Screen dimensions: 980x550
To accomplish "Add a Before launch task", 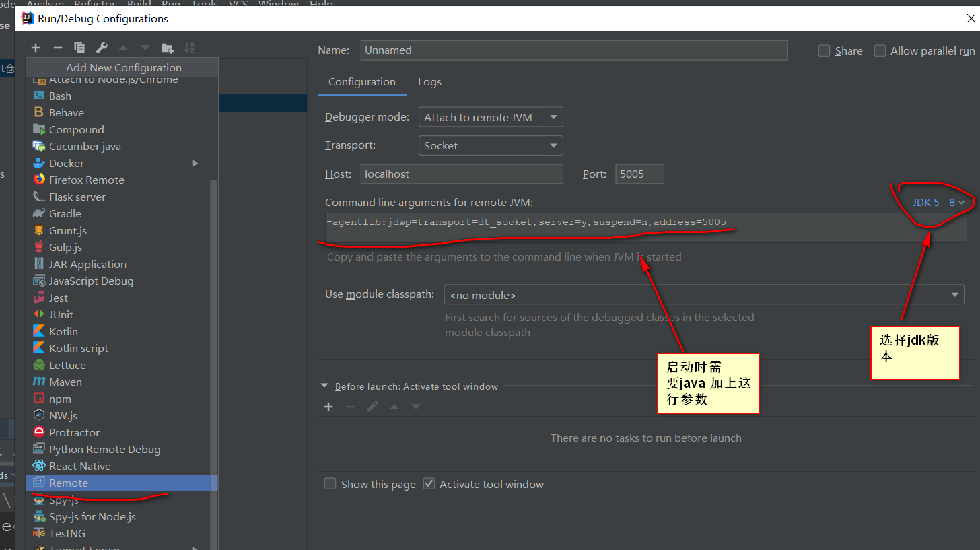I will tap(328, 407).
